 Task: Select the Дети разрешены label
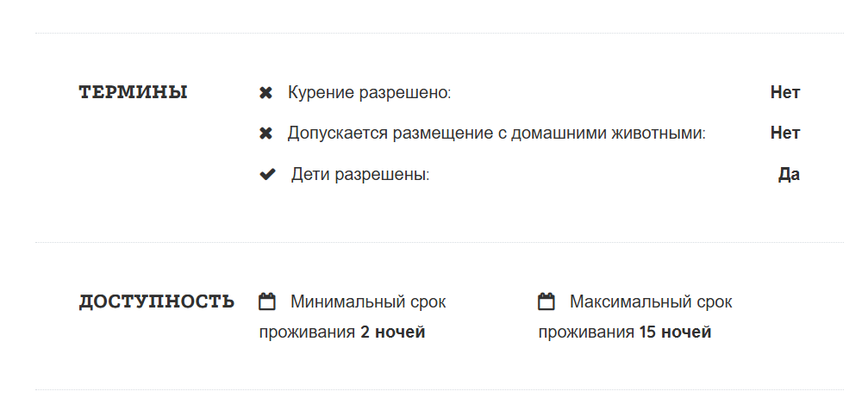coord(359,175)
